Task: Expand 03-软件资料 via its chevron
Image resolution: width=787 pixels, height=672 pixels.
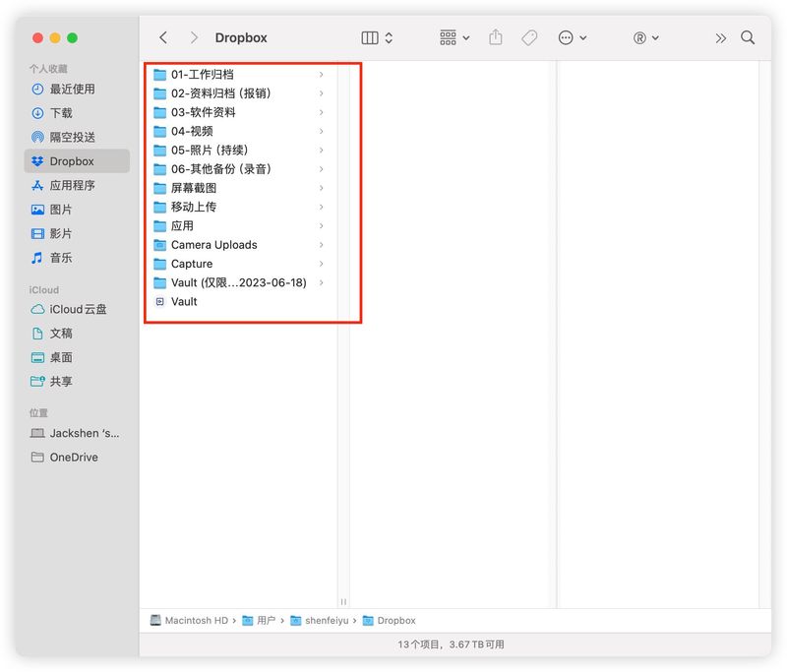Action: click(x=322, y=112)
